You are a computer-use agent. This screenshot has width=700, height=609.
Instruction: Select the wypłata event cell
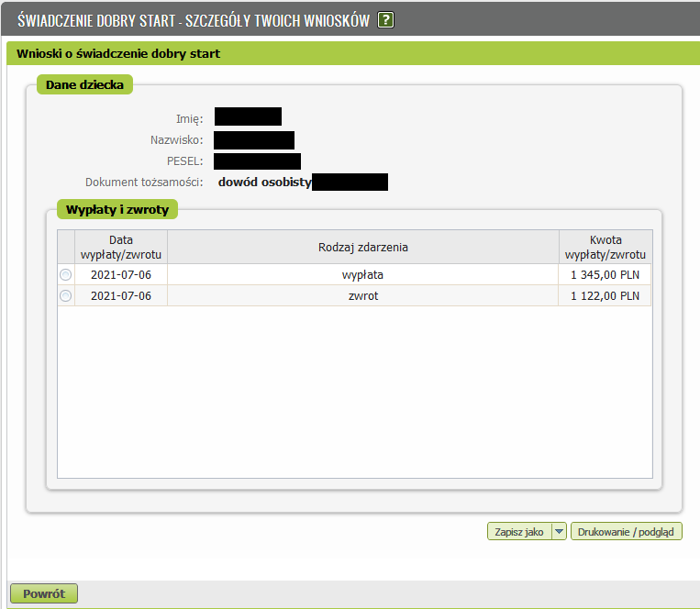click(x=362, y=275)
